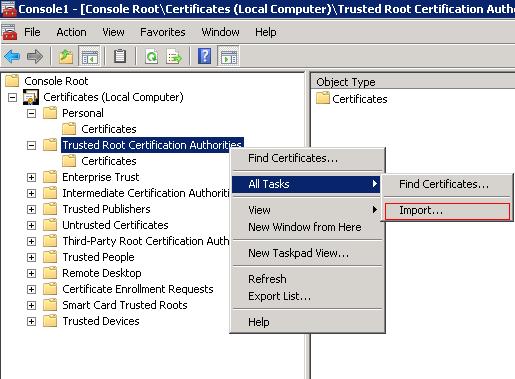Click the Refresh toolbar icon

(152, 56)
